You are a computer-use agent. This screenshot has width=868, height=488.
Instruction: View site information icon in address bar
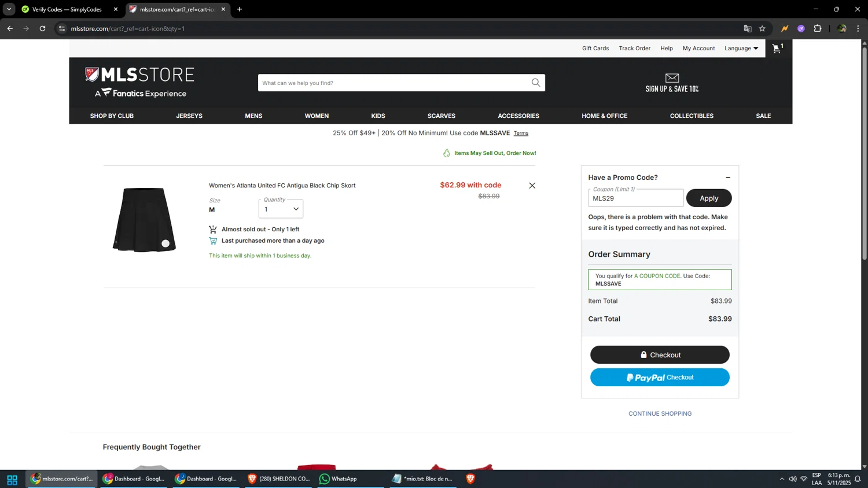[x=62, y=28]
